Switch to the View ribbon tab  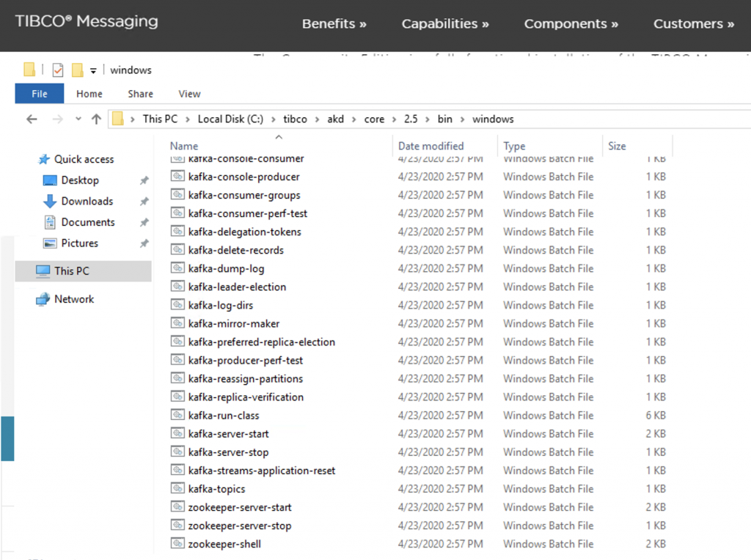[188, 93]
